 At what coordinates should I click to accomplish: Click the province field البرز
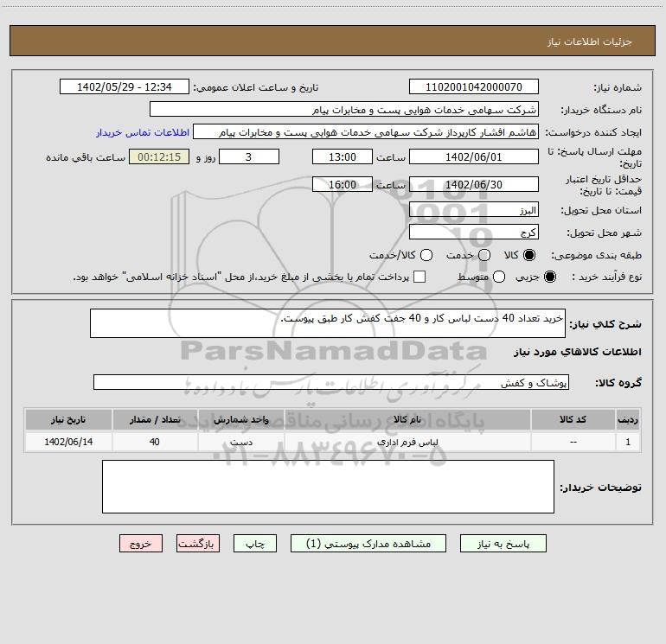474,209
